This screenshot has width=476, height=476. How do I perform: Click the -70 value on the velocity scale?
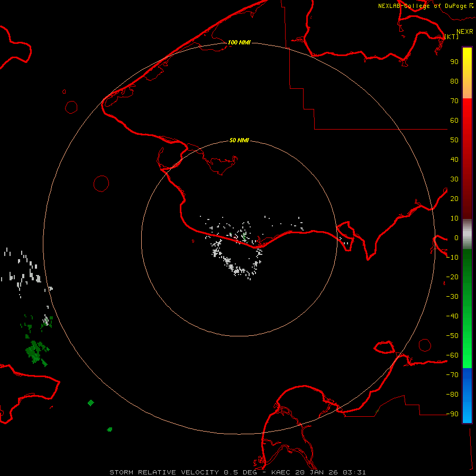pos(452,375)
